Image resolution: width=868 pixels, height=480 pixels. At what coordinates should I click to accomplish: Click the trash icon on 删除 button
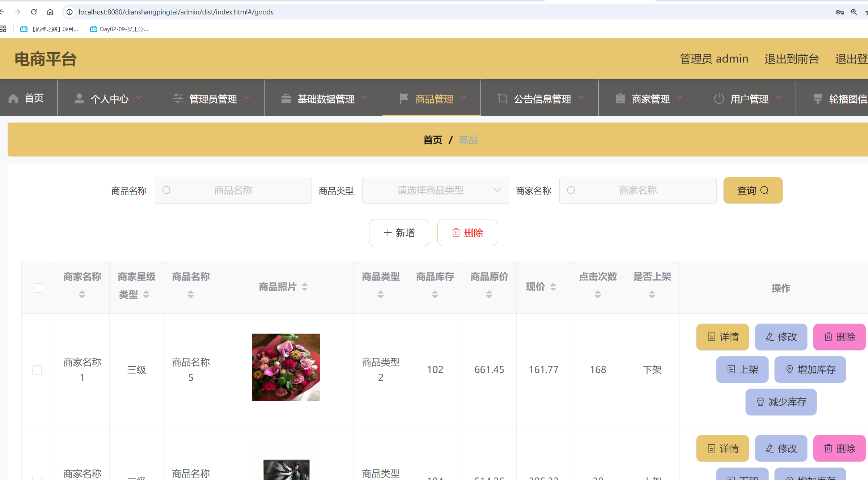coord(456,232)
